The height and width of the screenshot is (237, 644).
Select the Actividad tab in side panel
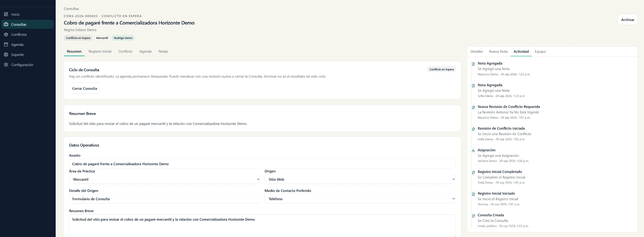521,51
